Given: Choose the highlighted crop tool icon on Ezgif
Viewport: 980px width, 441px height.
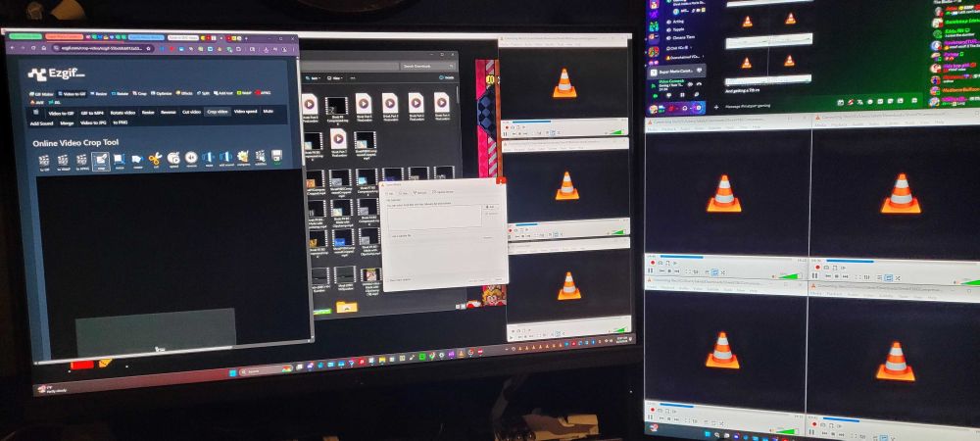Looking at the screenshot, I should (101, 161).
